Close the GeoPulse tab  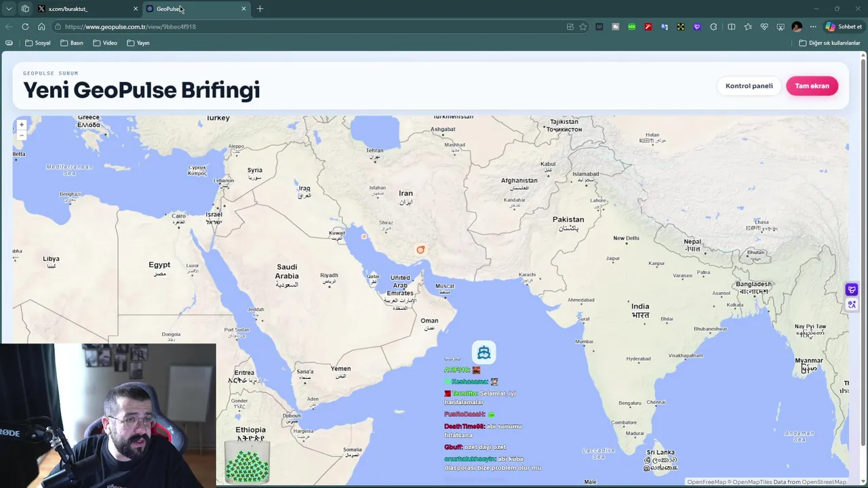tap(243, 9)
